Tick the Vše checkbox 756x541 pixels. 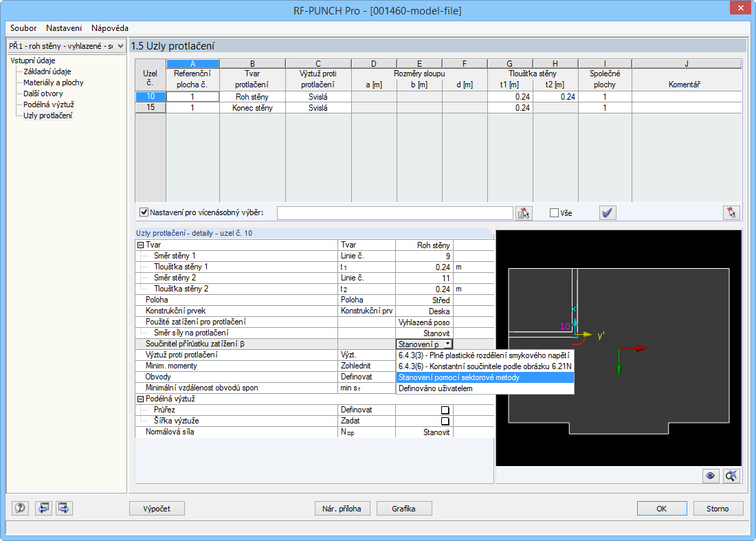[x=554, y=212]
